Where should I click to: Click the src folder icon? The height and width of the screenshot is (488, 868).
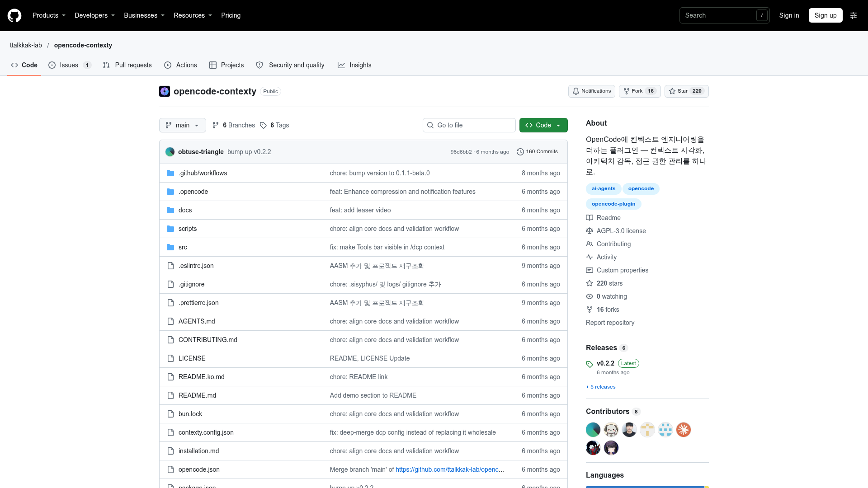click(x=170, y=247)
